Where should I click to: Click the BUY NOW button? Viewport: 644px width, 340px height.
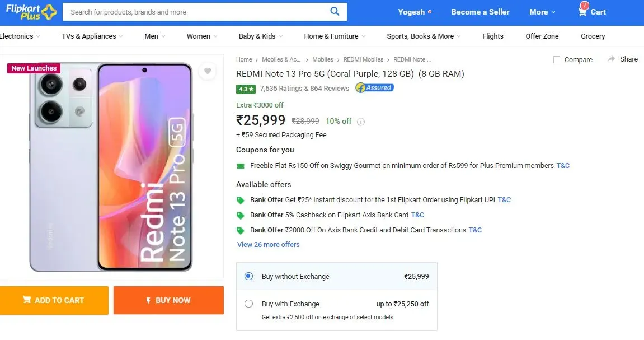tap(169, 301)
